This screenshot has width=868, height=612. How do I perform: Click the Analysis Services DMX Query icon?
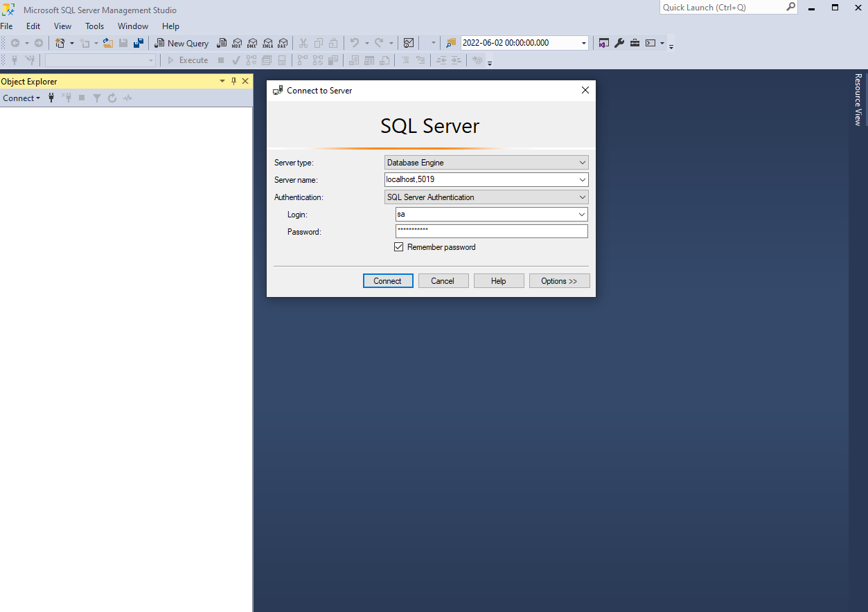pos(252,43)
